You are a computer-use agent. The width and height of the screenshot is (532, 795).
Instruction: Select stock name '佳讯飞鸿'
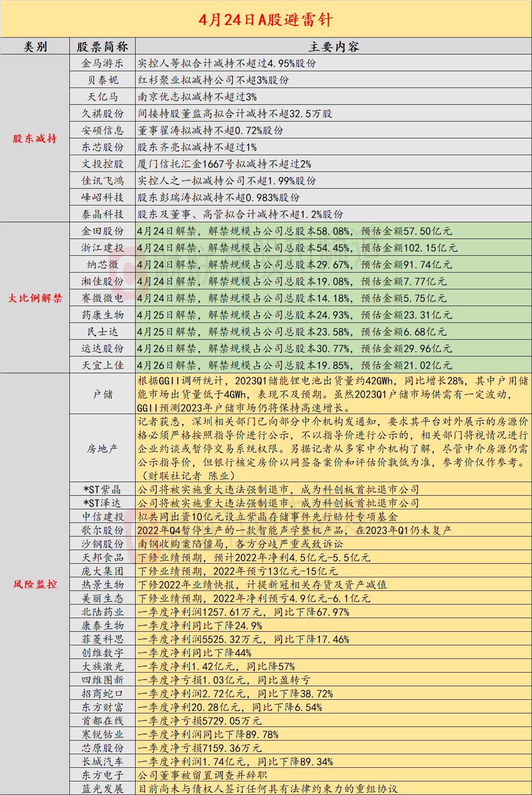click(x=102, y=180)
